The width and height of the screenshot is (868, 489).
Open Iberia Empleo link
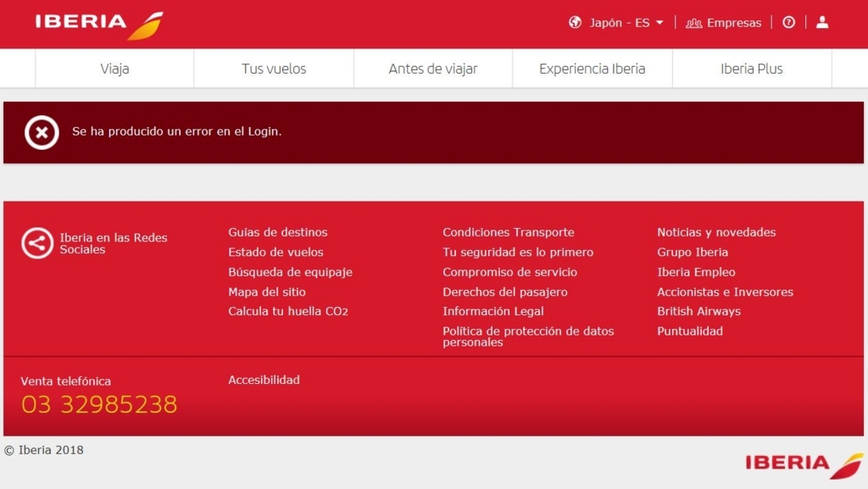tap(696, 272)
